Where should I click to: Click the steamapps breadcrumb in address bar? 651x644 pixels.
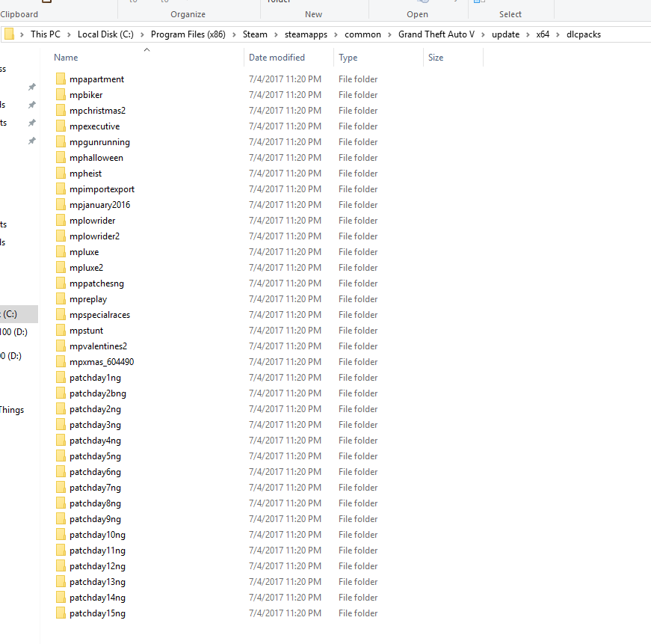[306, 34]
